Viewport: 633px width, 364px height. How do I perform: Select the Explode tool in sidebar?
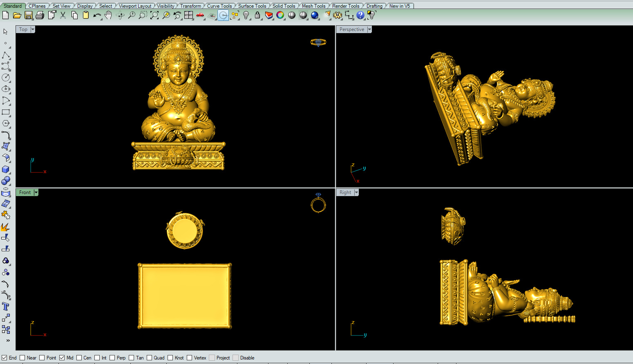click(6, 226)
